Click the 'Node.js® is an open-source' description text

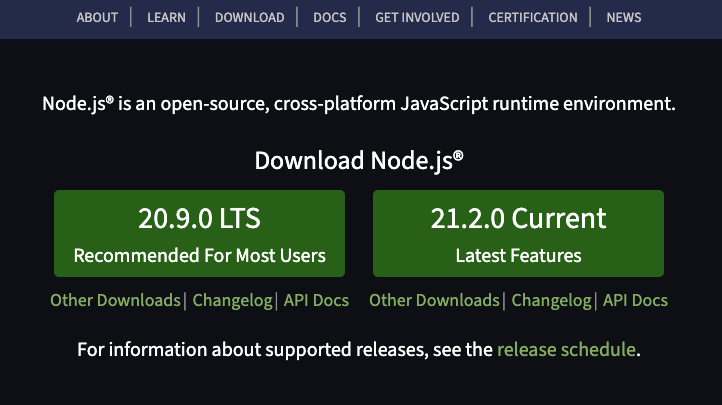point(359,104)
